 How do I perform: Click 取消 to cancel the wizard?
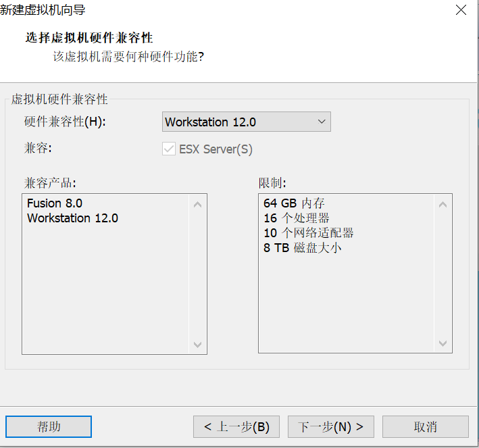(425, 427)
